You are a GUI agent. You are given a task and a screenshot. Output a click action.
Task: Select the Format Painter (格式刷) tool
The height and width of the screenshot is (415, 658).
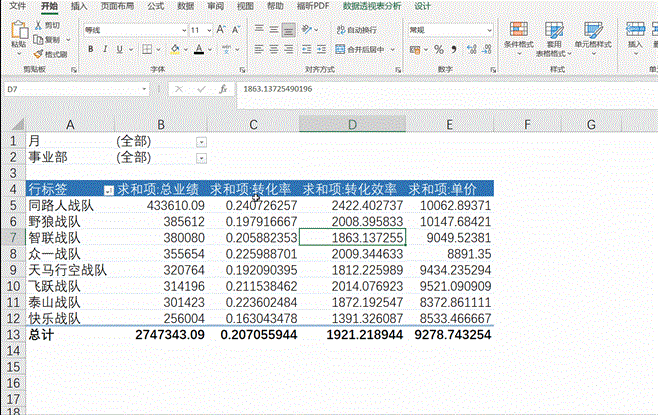[x=38, y=54]
